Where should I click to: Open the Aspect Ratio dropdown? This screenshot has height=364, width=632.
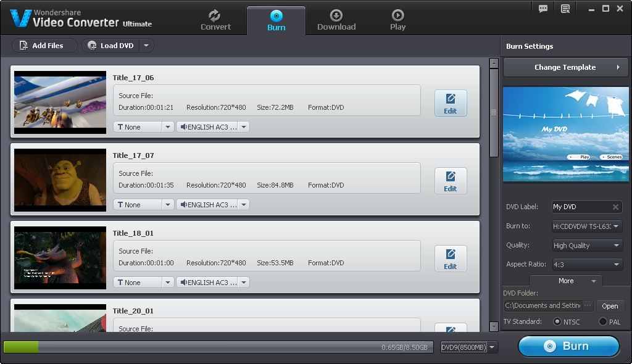tap(587, 265)
